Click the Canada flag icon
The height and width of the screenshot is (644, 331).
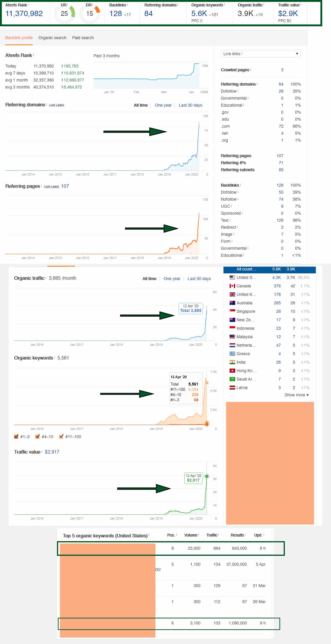(x=232, y=286)
